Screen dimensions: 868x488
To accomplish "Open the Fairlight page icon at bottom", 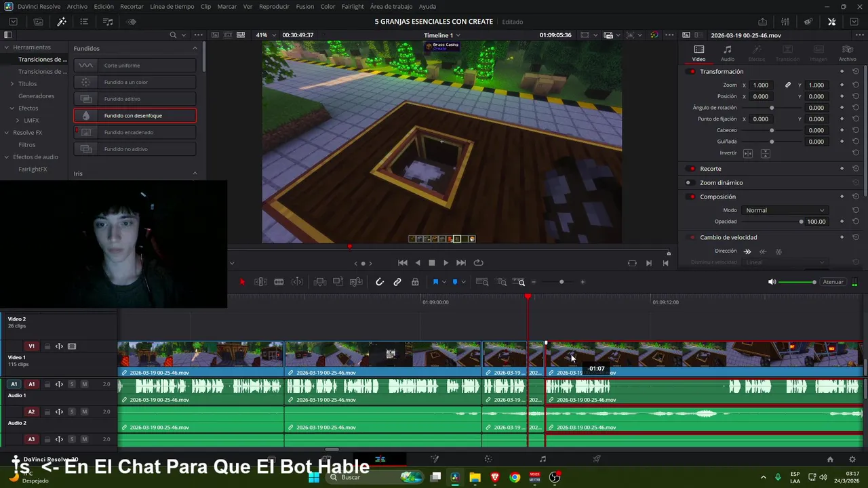I will click(x=542, y=459).
